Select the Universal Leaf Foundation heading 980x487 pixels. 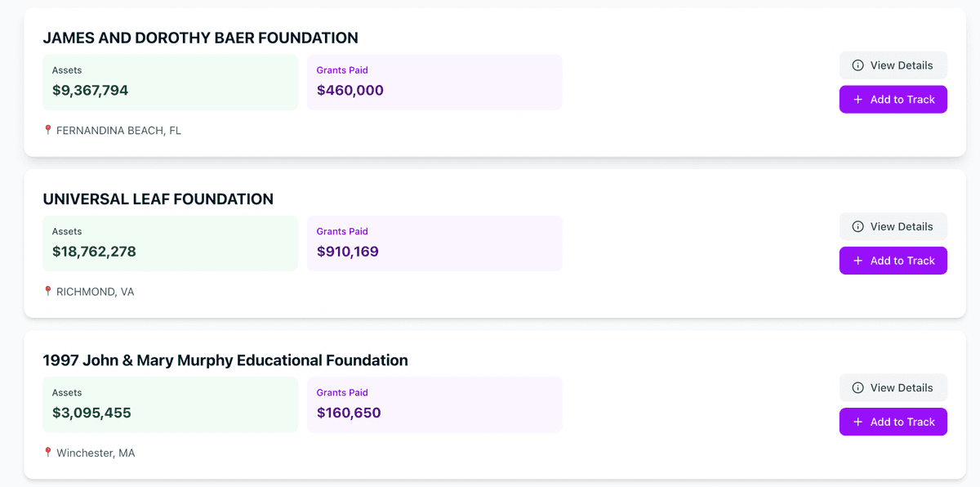click(158, 199)
